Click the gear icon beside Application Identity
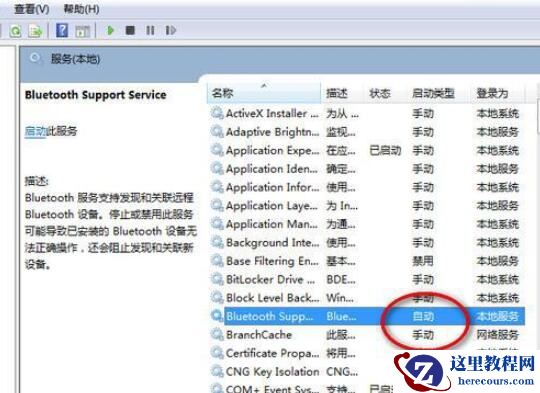 217,169
